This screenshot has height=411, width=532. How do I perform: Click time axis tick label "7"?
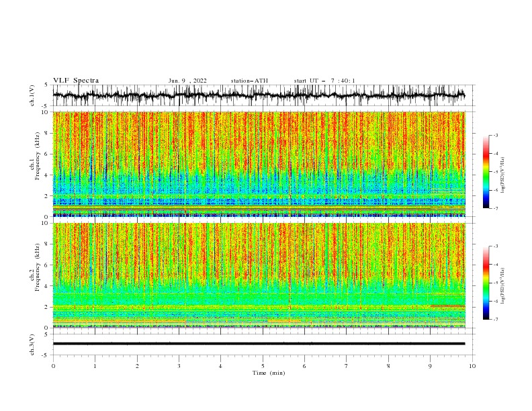click(347, 366)
